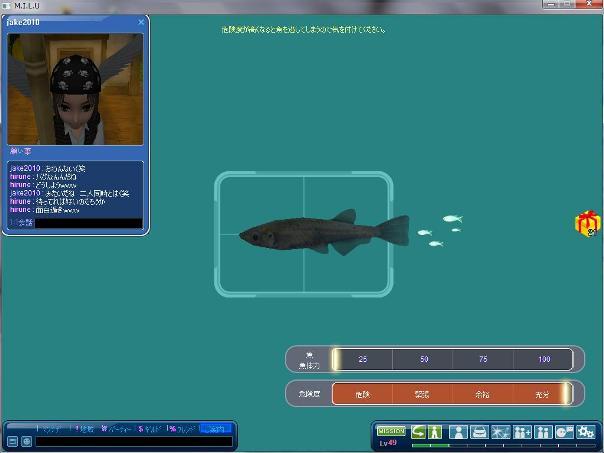
Task: Open settings gears icon
Action: 585,432
